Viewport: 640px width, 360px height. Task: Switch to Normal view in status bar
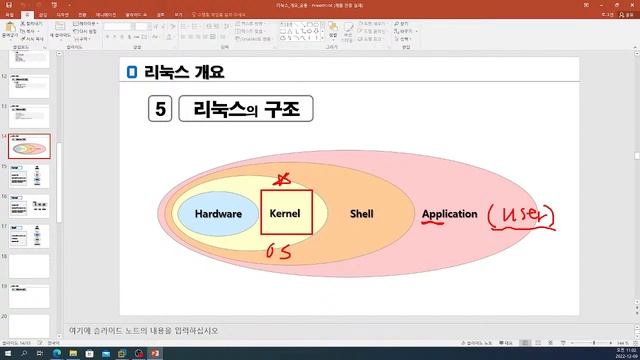coord(525,343)
